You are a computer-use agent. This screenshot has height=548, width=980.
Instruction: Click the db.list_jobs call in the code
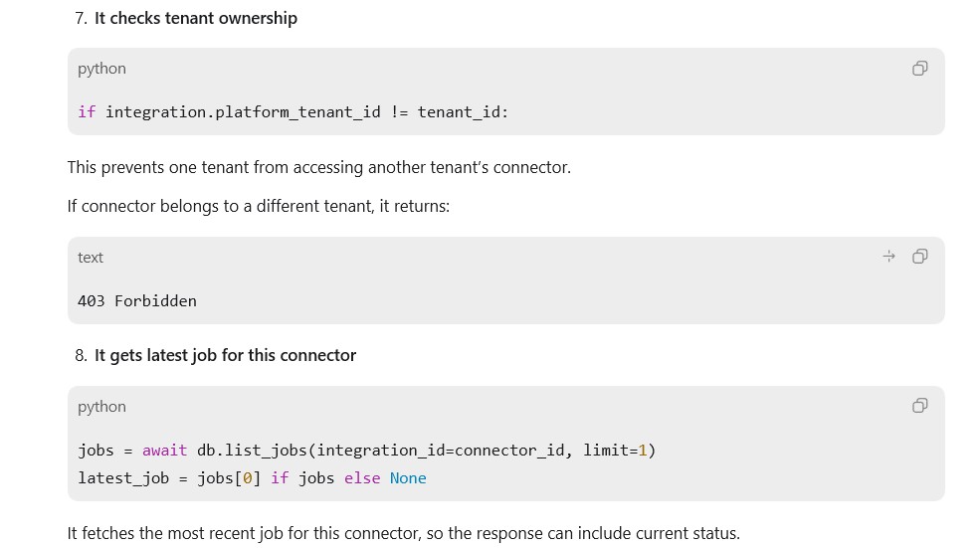pyautogui.click(x=252, y=451)
